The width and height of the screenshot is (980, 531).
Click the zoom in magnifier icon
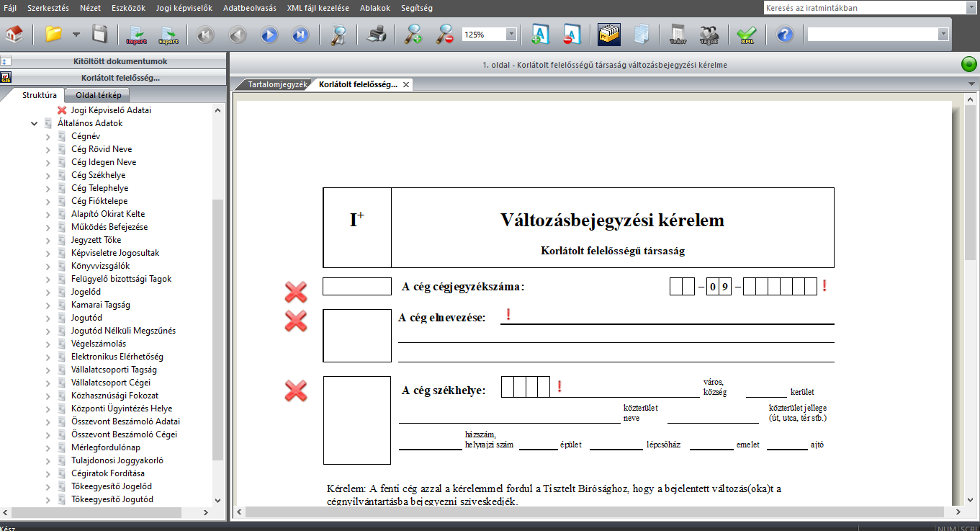pyautogui.click(x=413, y=35)
